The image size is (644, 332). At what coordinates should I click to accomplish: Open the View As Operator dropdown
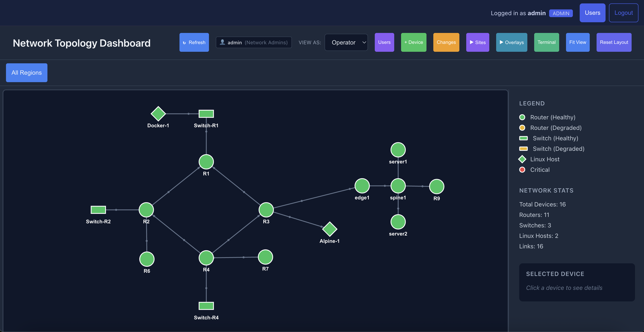(346, 42)
